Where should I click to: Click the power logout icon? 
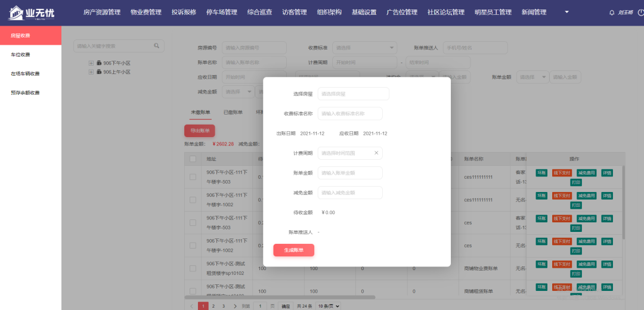640,13
